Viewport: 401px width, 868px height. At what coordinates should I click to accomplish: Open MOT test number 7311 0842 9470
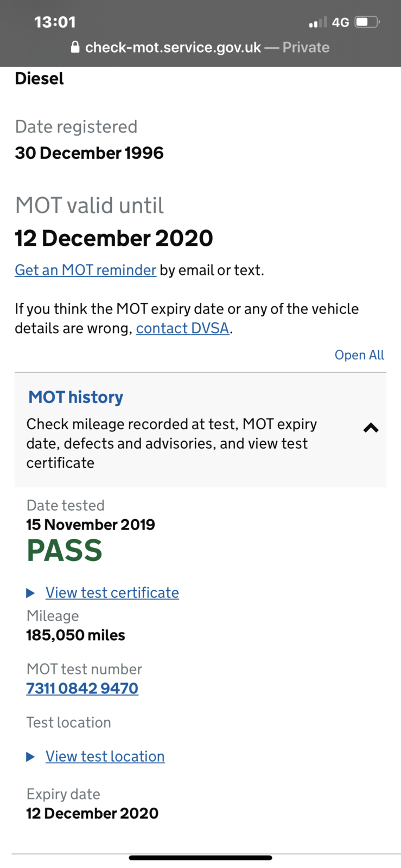point(82,688)
